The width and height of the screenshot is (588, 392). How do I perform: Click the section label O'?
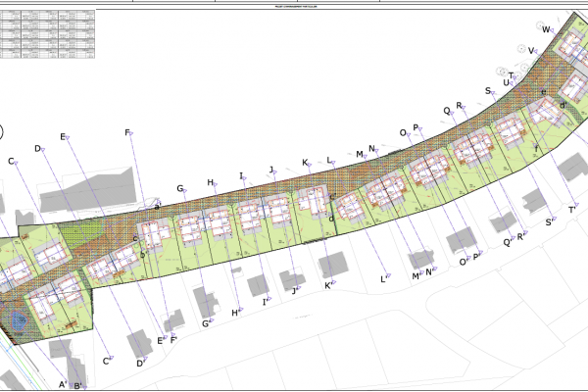[x=464, y=262]
